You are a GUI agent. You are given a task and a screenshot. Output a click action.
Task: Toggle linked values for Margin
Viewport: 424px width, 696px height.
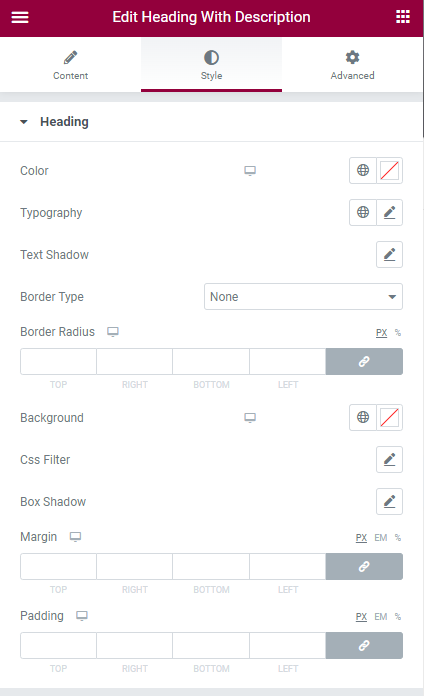(364, 566)
